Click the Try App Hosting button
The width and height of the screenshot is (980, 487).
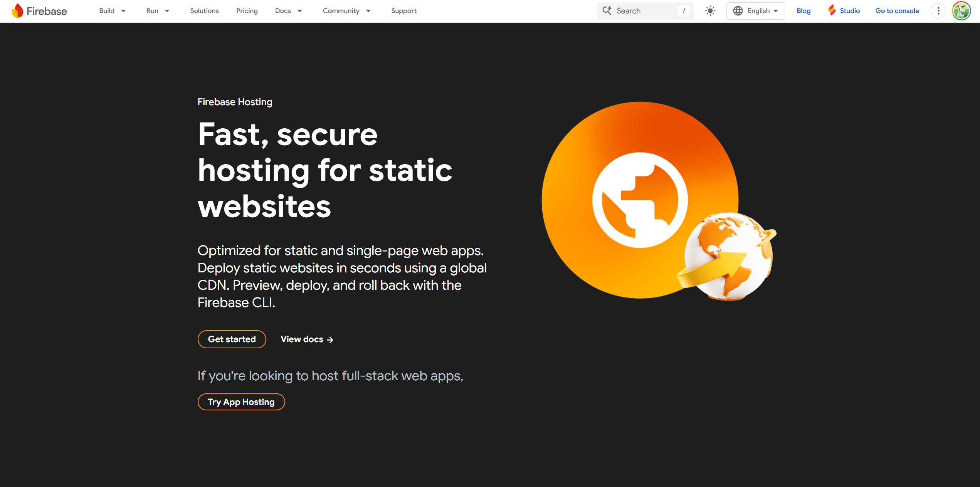tap(241, 402)
